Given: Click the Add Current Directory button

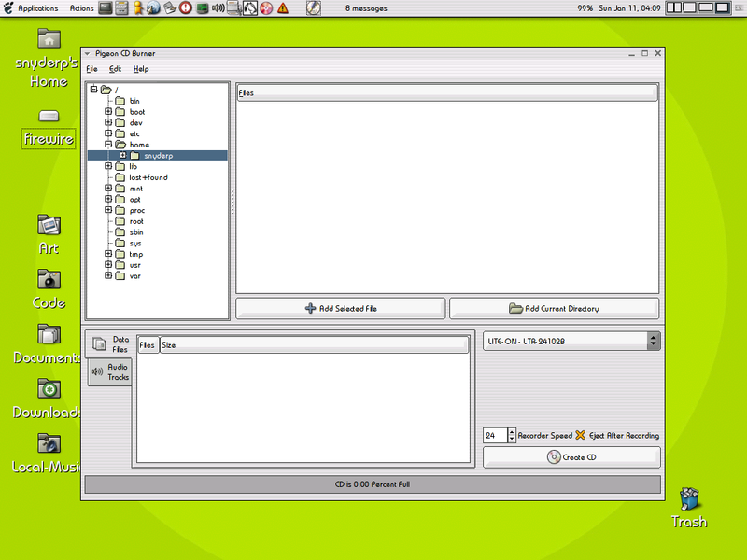Looking at the screenshot, I should coord(554,309).
